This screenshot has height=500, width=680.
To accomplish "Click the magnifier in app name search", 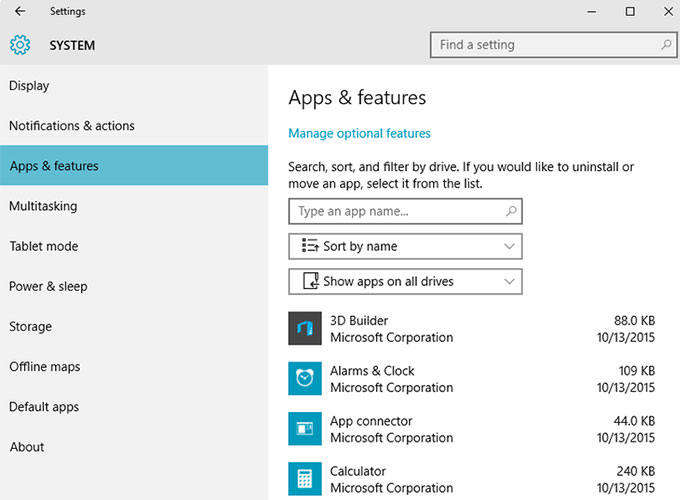I will click(511, 211).
